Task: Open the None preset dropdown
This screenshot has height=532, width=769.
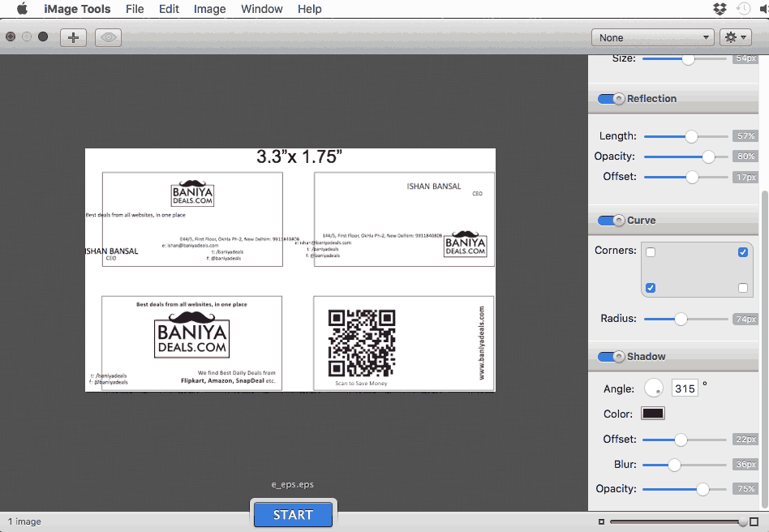Action: click(652, 38)
